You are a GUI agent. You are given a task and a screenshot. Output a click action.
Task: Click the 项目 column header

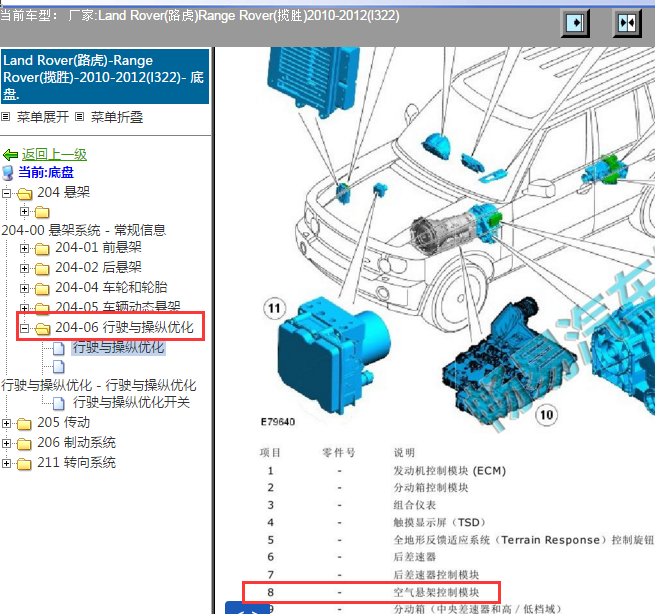270,452
